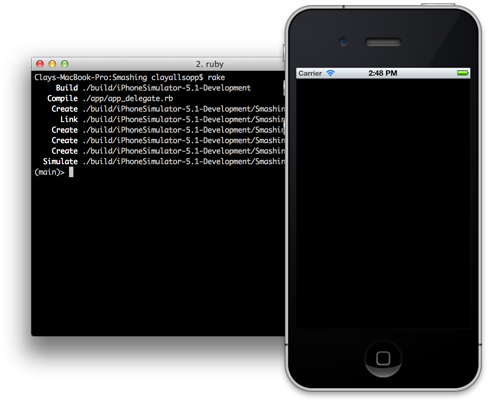The width and height of the screenshot is (500, 400).
Task: Click the iPhone earpiece speaker
Action: pos(383,42)
